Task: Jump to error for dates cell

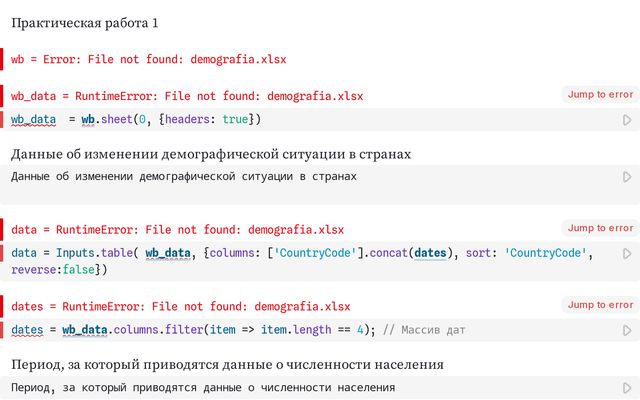Action: pyautogui.click(x=600, y=305)
